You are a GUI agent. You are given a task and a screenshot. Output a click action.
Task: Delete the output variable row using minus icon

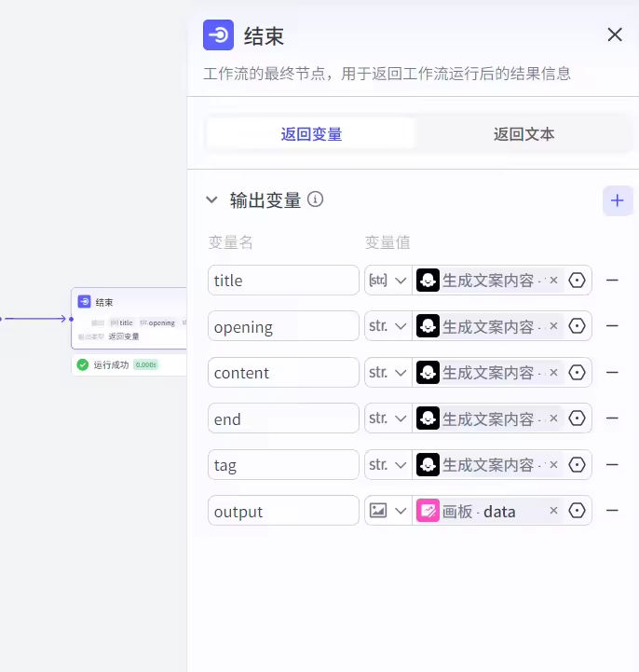612,511
